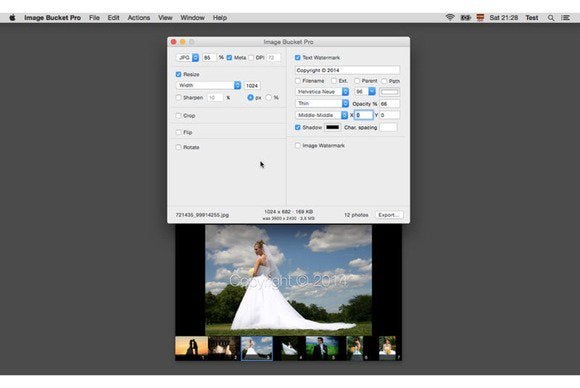Click the Copyright © 2014 watermark text field
The width and height of the screenshot is (580, 388).
click(347, 70)
